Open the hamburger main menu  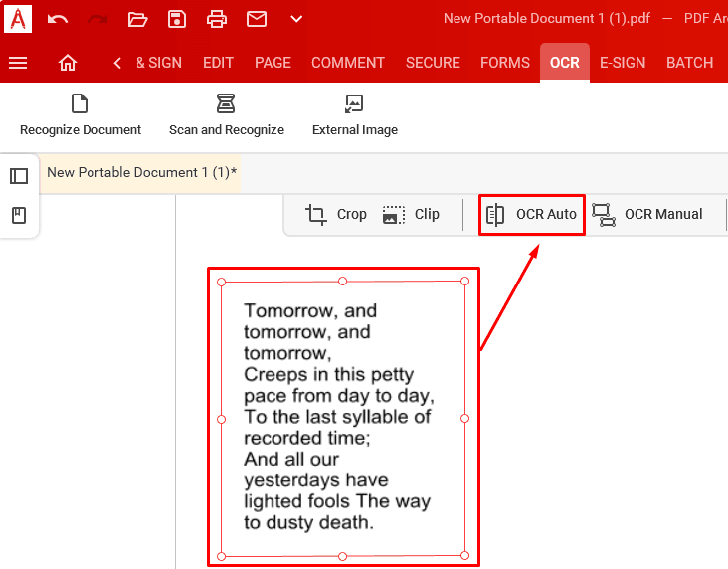(18, 63)
